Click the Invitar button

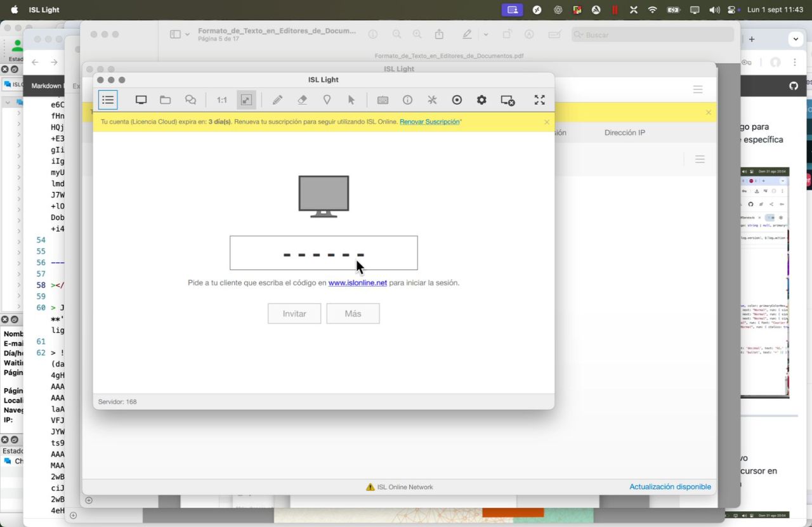tap(294, 313)
